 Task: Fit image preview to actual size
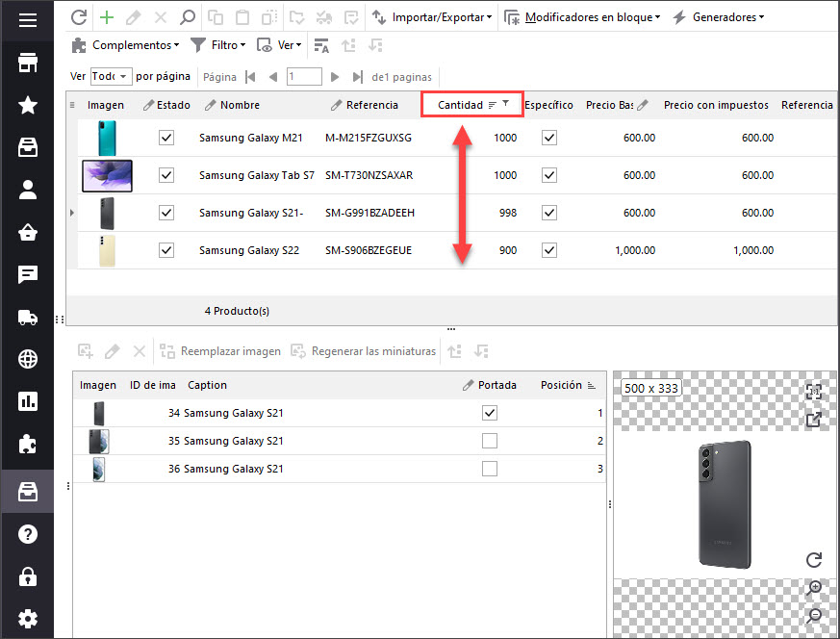(814, 392)
